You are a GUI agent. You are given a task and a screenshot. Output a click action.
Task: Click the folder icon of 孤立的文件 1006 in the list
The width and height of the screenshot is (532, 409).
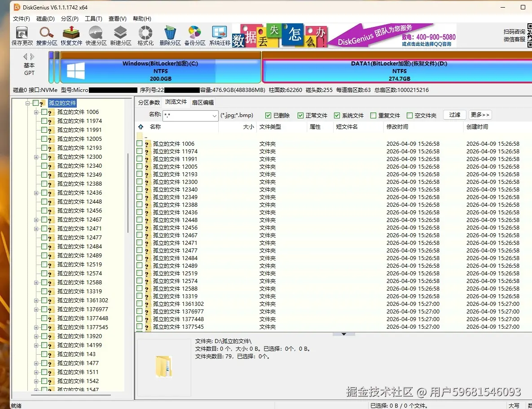point(147,144)
